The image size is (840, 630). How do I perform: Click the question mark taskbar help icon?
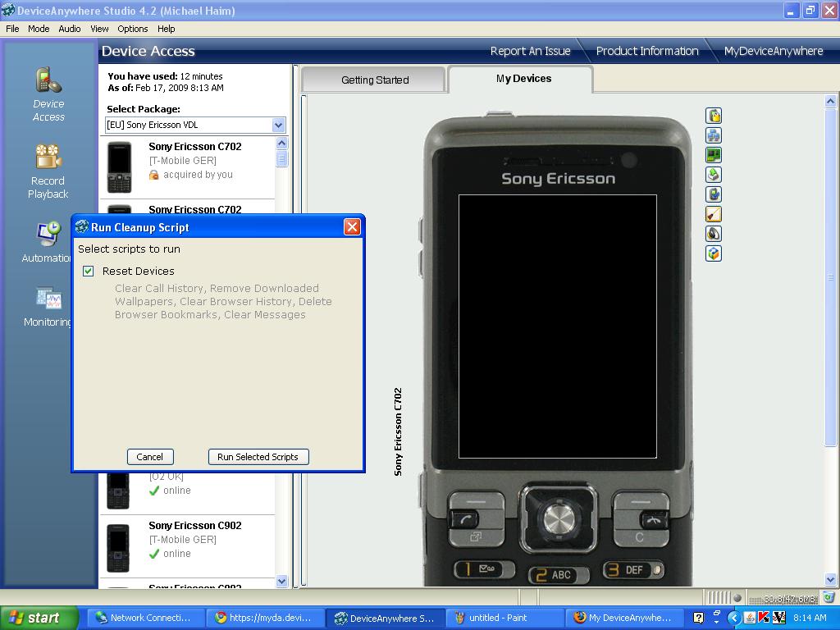[x=698, y=618]
